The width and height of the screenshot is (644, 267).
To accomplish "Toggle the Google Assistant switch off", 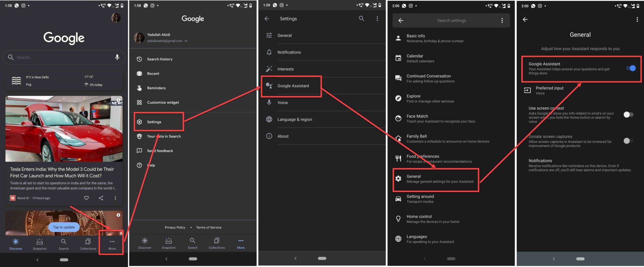I will (630, 68).
